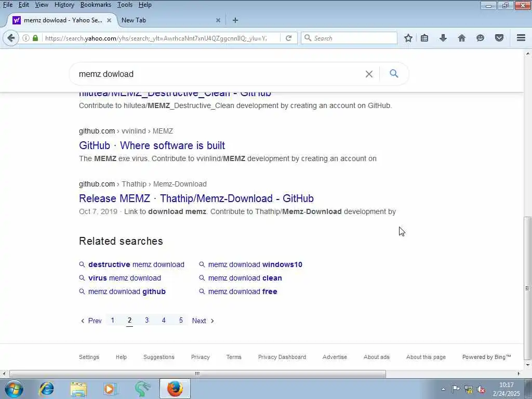532x399 pixels.
Task: Go to the Firefox home page icon
Action: (461, 38)
